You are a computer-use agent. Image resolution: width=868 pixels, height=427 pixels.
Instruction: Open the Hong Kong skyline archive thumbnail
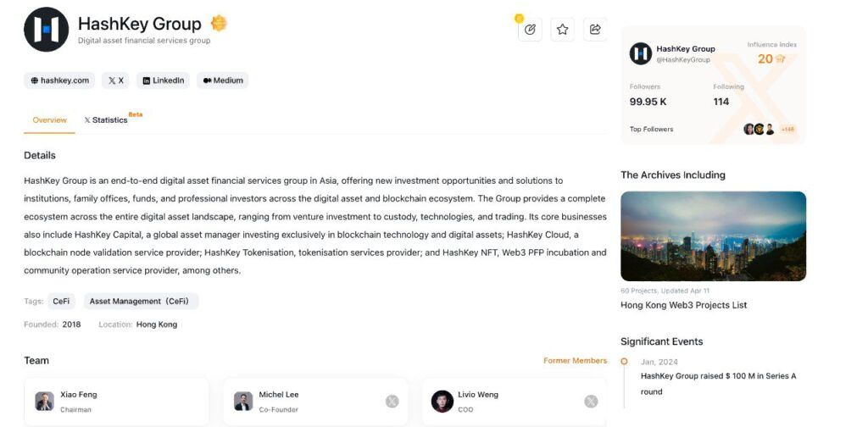(713, 236)
